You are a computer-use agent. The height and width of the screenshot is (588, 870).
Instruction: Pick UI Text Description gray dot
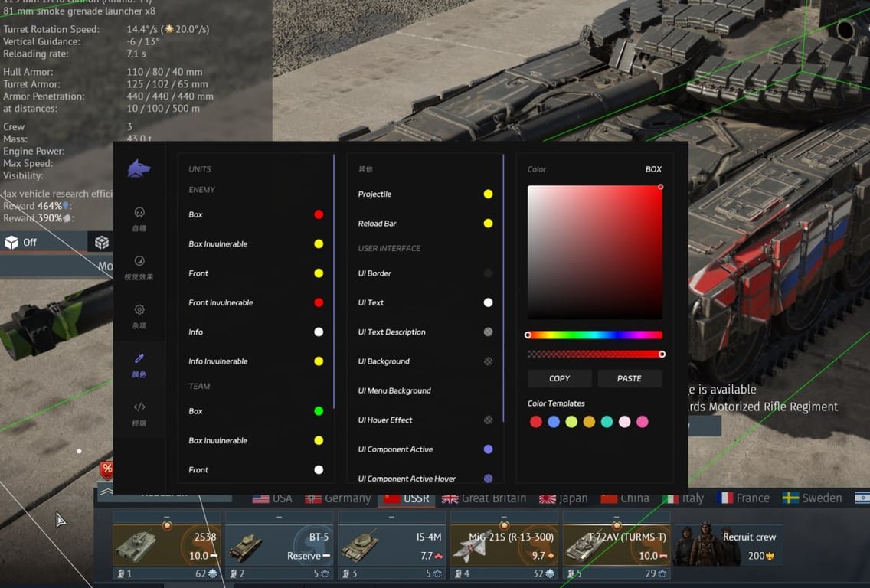tap(489, 332)
